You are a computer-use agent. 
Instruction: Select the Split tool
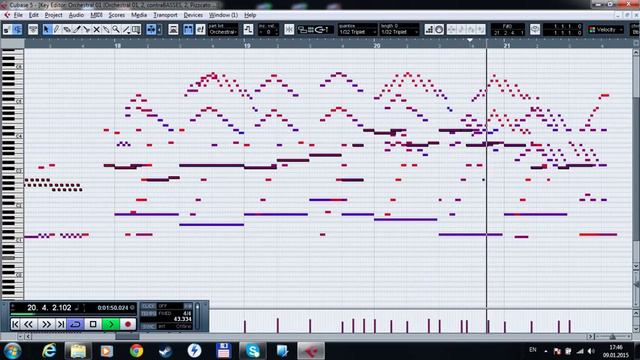tap(87, 30)
